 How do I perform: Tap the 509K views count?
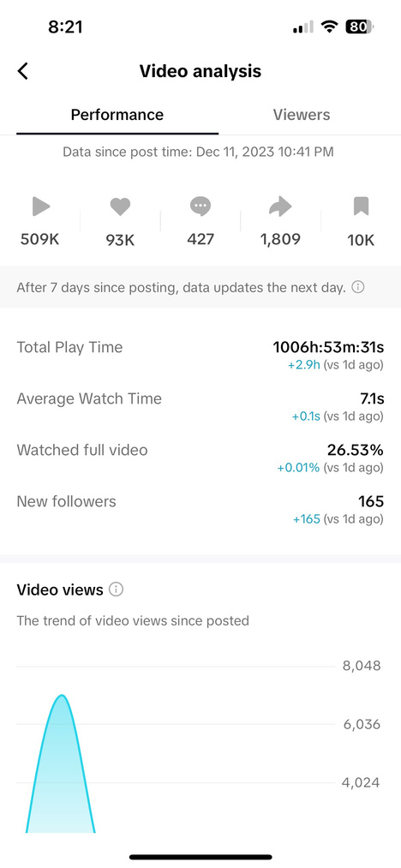coord(40,239)
